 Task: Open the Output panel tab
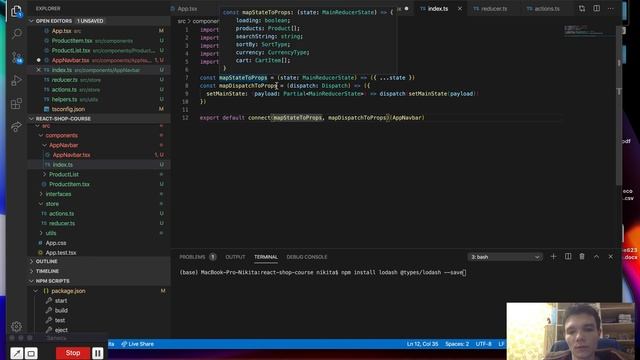pyautogui.click(x=235, y=257)
